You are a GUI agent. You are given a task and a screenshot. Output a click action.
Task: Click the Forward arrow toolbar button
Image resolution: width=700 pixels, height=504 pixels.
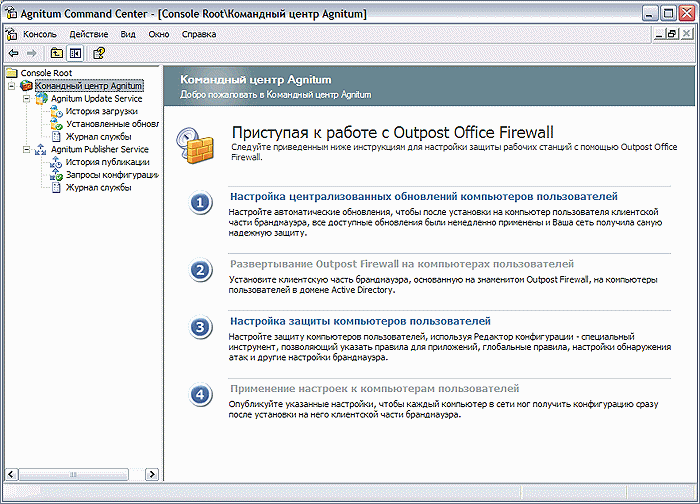[31, 54]
